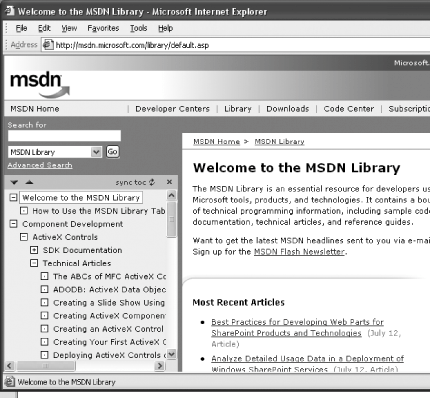431x398 pixels.
Task: Select The ABCs of MFC ActiveX tree item
Action: pos(109,276)
